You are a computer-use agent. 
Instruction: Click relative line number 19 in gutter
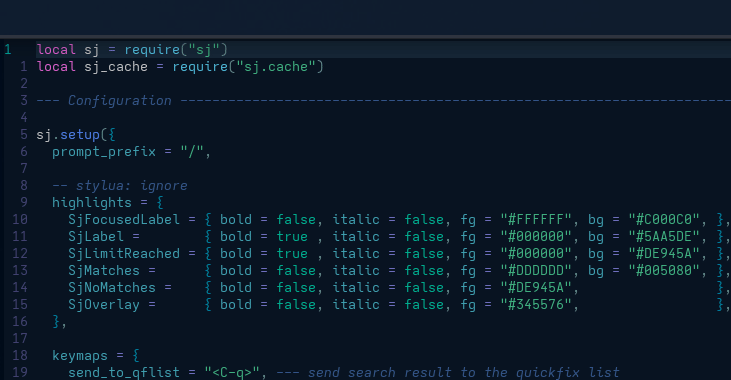tap(20, 373)
